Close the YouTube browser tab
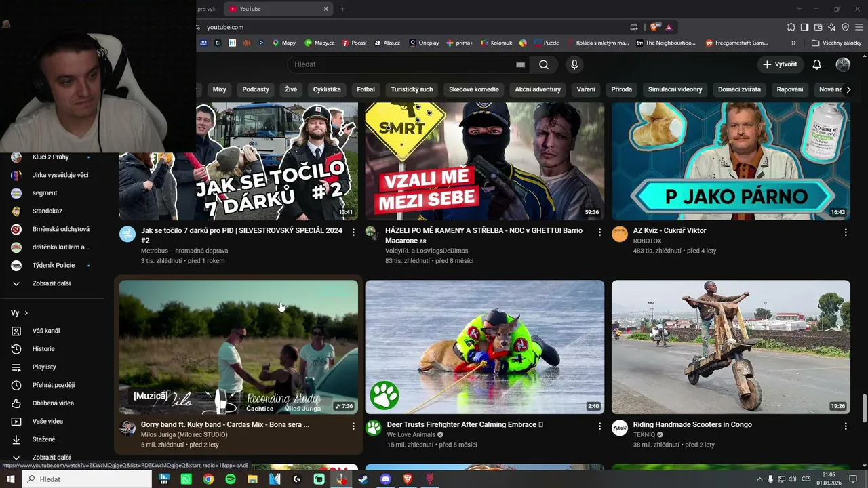 (x=325, y=9)
